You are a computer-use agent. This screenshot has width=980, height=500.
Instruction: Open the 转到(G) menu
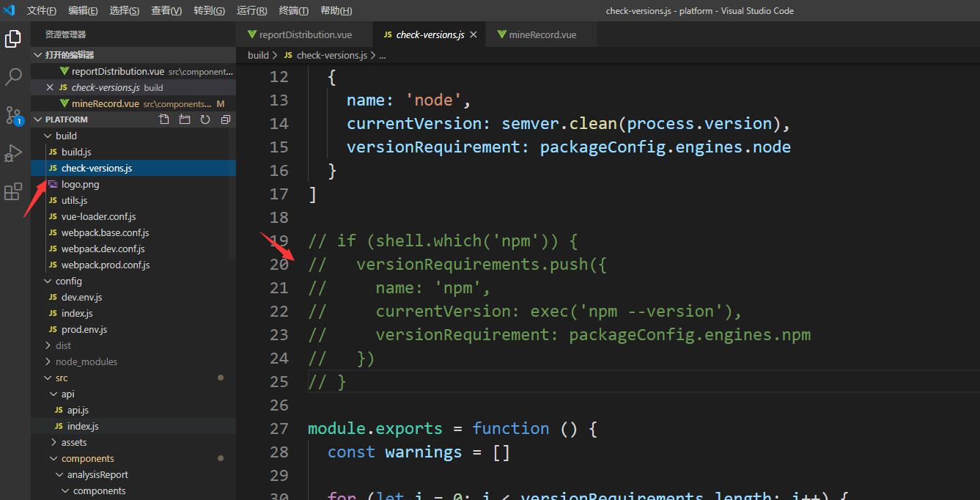coord(210,11)
